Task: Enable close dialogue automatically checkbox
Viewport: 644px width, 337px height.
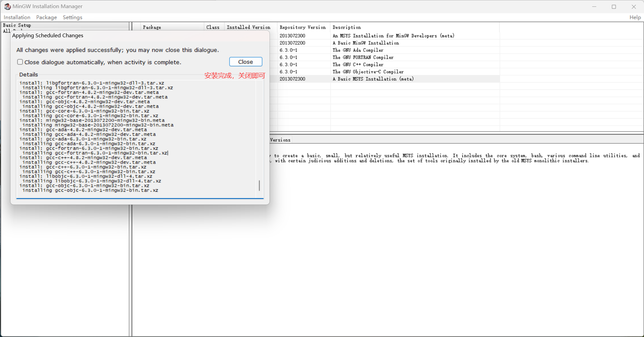Action: pos(20,62)
